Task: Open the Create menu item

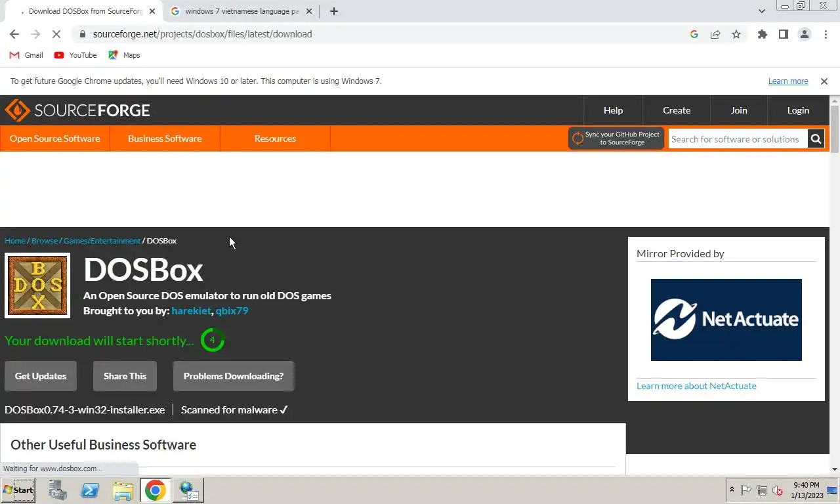Action: coord(677,110)
